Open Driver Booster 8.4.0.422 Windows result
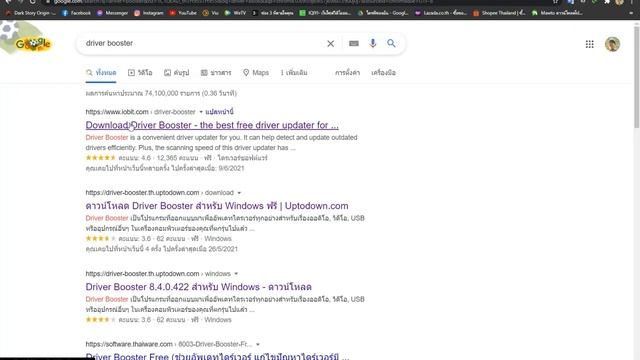Screen dimensions: 640x360 198,287
